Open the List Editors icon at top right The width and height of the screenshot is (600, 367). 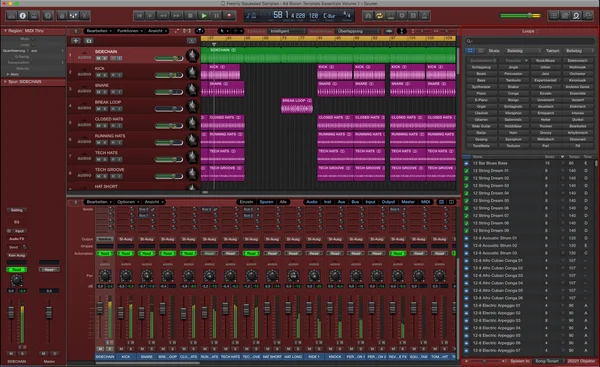(x=553, y=16)
